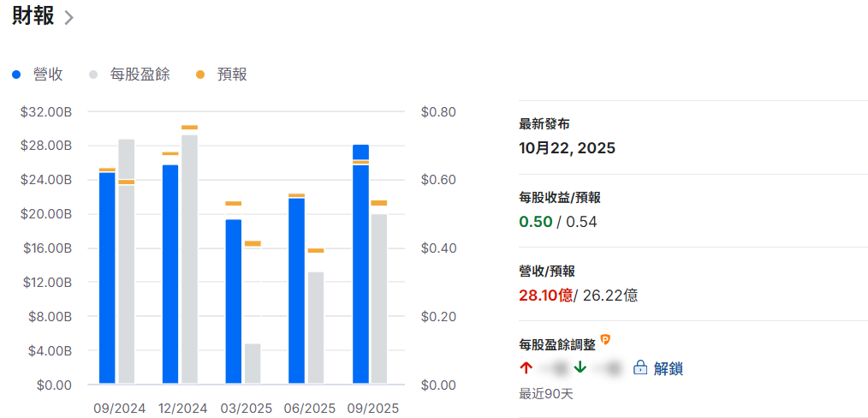The height and width of the screenshot is (418, 868).
Task: Open the 財報 earnings section heading
Action: tap(33, 16)
